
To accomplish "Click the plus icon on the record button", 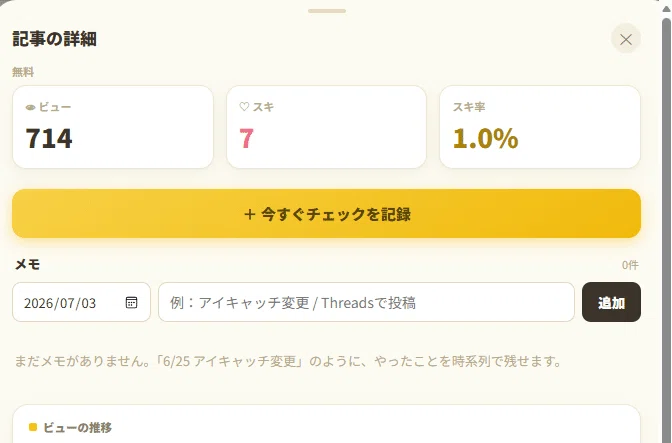I will (249, 214).
